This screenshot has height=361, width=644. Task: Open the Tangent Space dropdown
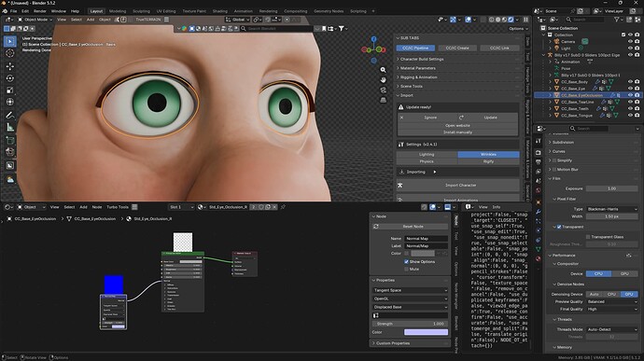410,290
